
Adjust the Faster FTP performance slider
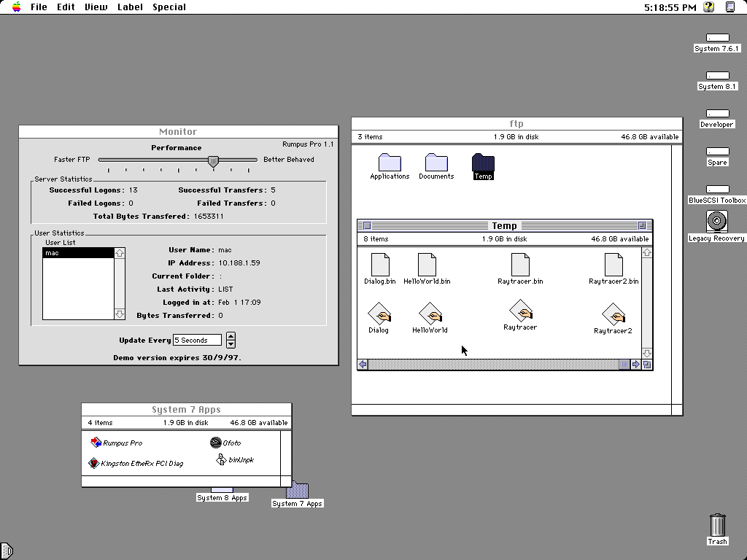pyautogui.click(x=213, y=162)
